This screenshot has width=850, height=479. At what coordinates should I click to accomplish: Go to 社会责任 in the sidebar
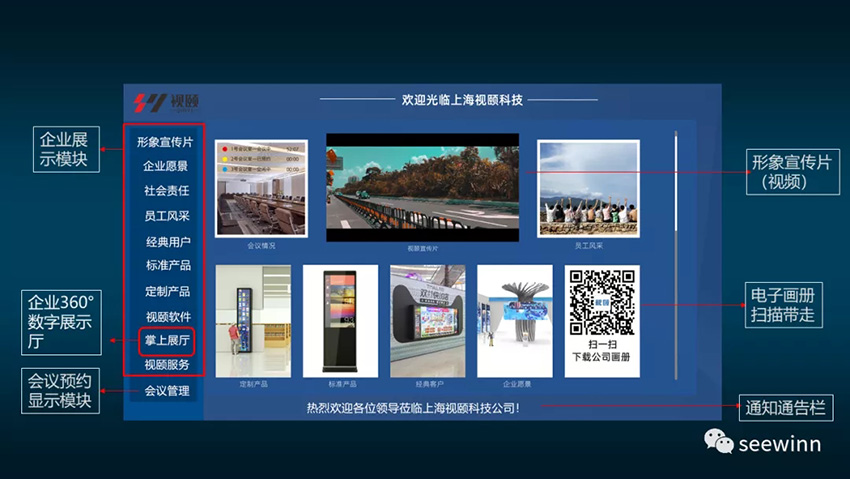(x=165, y=191)
